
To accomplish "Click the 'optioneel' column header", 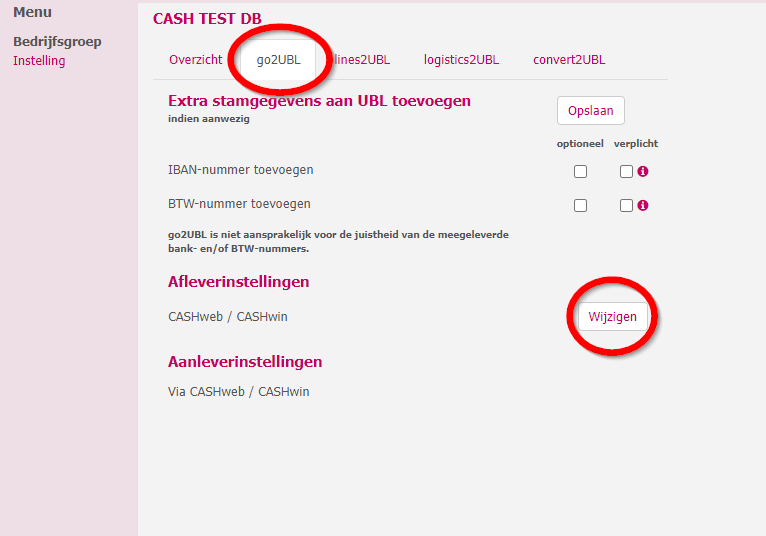I will pyautogui.click(x=580, y=144).
